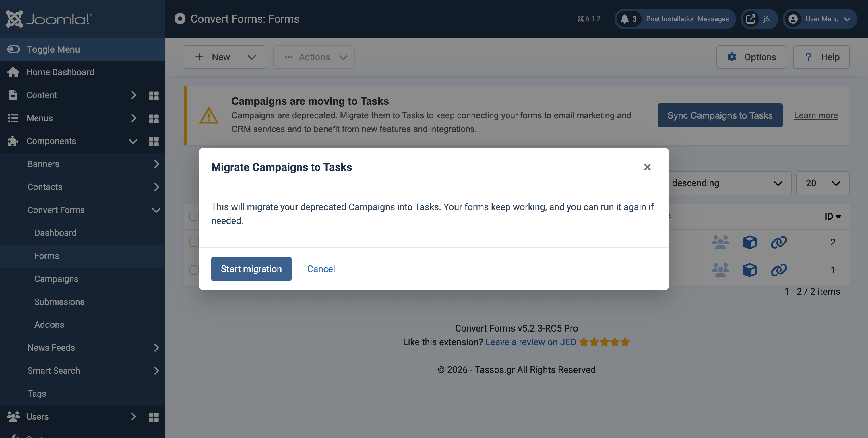Click the Users group icon
Image resolution: width=868 pixels, height=438 pixels.
[x=13, y=416]
